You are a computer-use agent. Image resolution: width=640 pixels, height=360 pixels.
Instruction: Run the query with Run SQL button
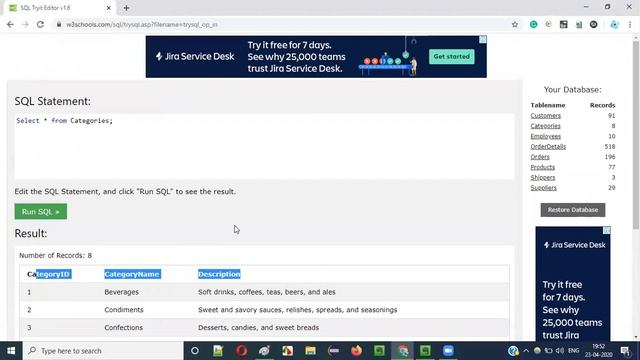click(41, 211)
